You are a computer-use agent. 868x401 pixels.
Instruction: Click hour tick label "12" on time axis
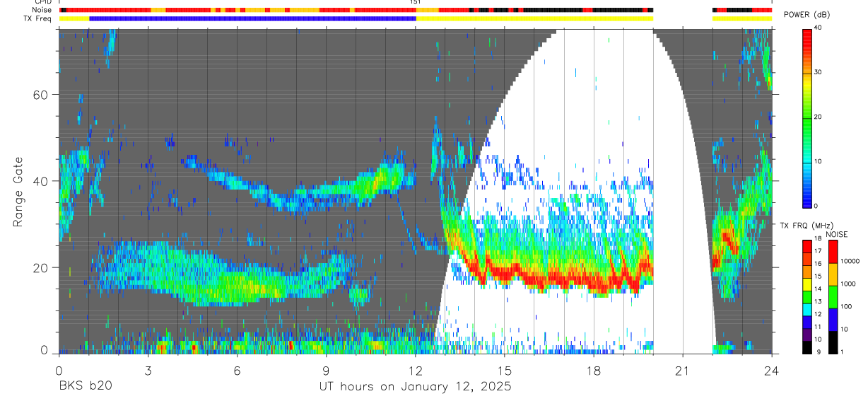(x=415, y=371)
